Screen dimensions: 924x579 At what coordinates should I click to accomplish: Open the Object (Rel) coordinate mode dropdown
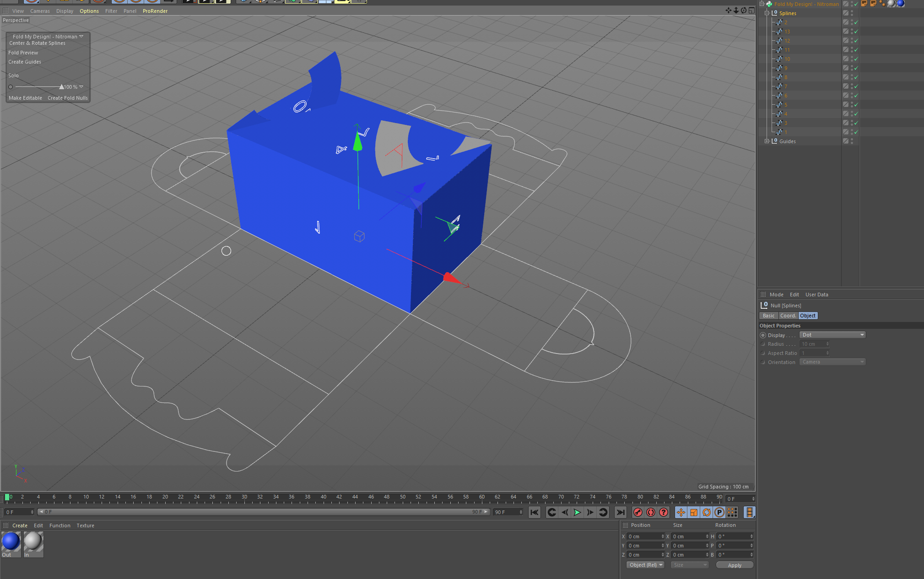point(646,565)
